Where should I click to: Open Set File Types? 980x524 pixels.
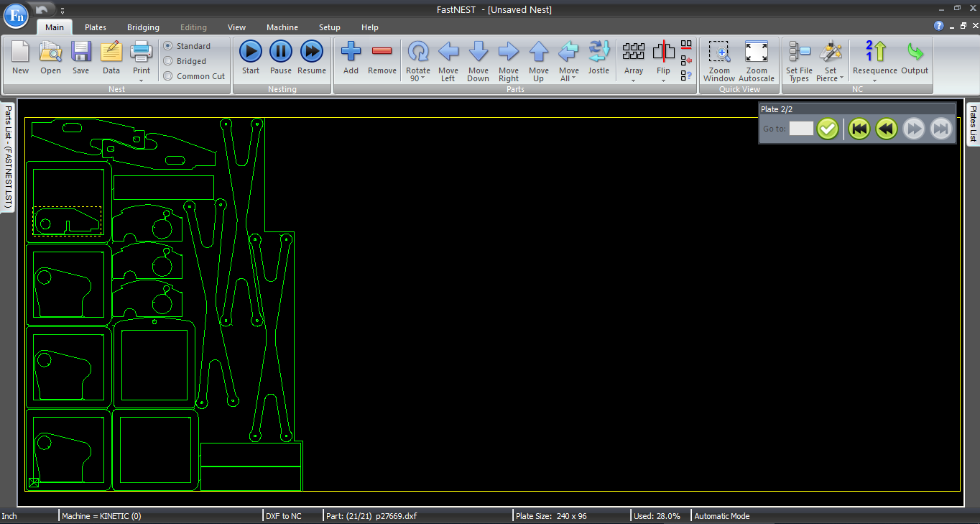pyautogui.click(x=799, y=60)
